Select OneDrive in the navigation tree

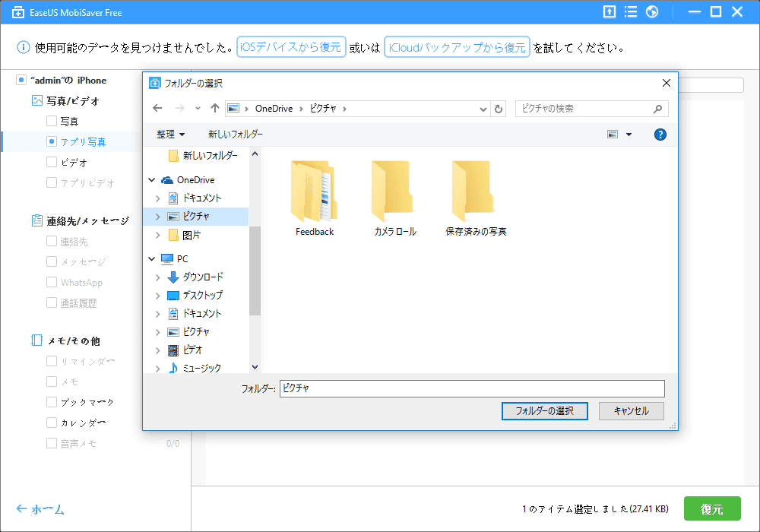pyautogui.click(x=195, y=180)
